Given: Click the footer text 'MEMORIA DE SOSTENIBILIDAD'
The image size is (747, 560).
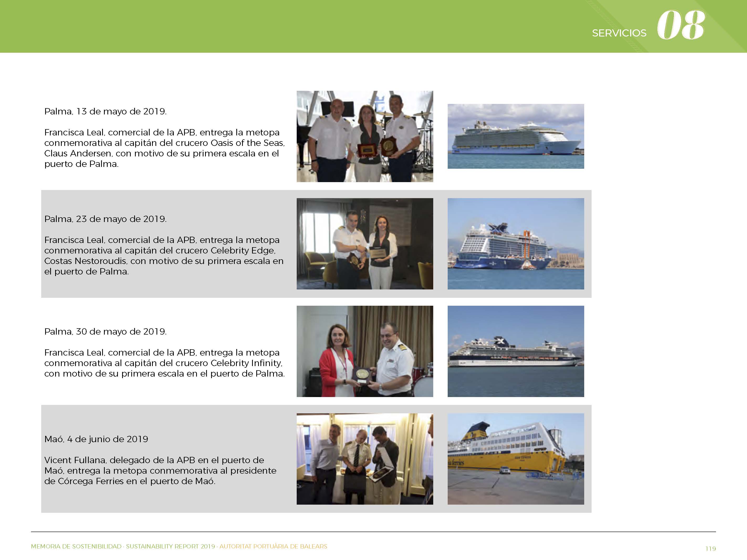Looking at the screenshot, I should coord(76,547).
